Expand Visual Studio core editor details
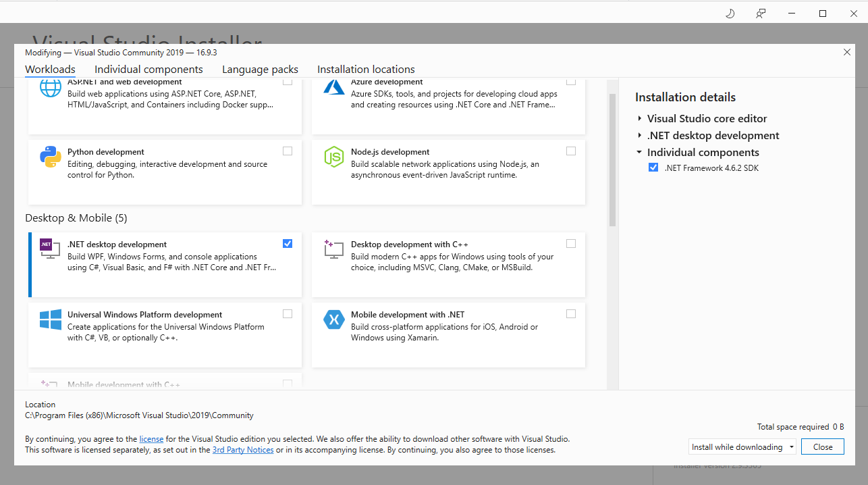The width and height of the screenshot is (868, 485). tap(639, 118)
